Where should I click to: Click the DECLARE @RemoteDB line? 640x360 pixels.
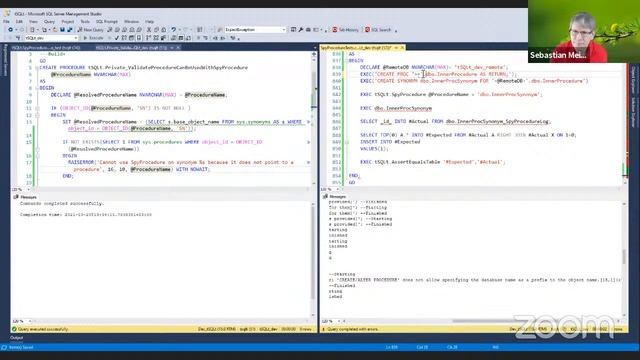coord(434,67)
